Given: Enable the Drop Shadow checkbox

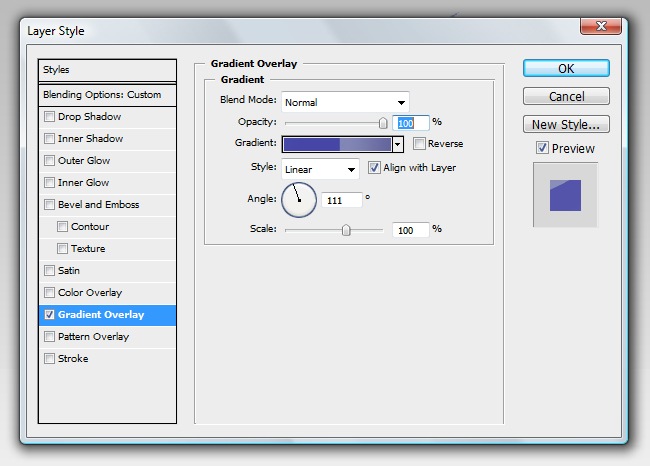Looking at the screenshot, I should tap(50, 117).
